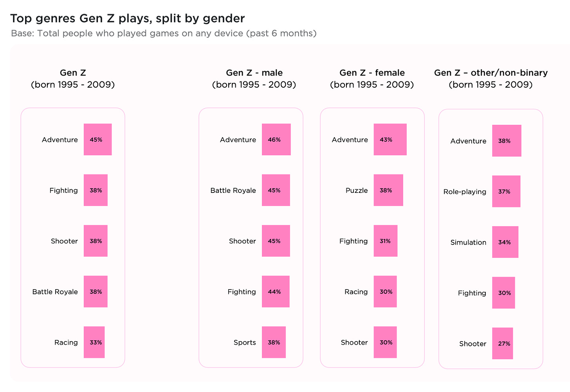570x392 pixels.
Task: Select the female Puzzle 38% bar
Action: [x=388, y=190]
